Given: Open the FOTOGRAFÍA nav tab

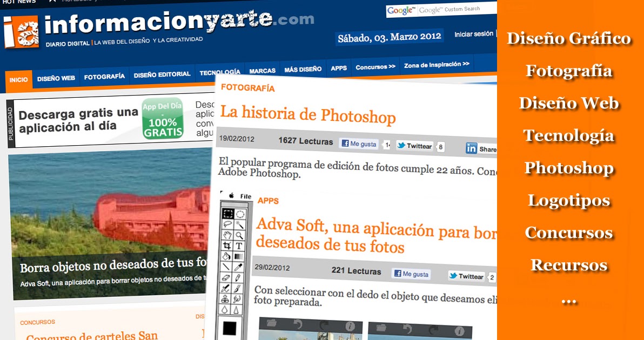Looking at the screenshot, I should (104, 76).
